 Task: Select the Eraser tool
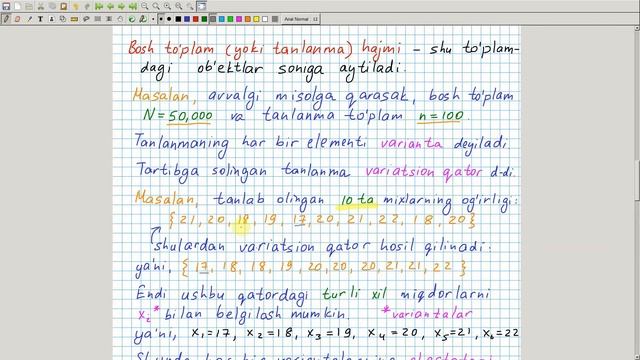point(17,19)
